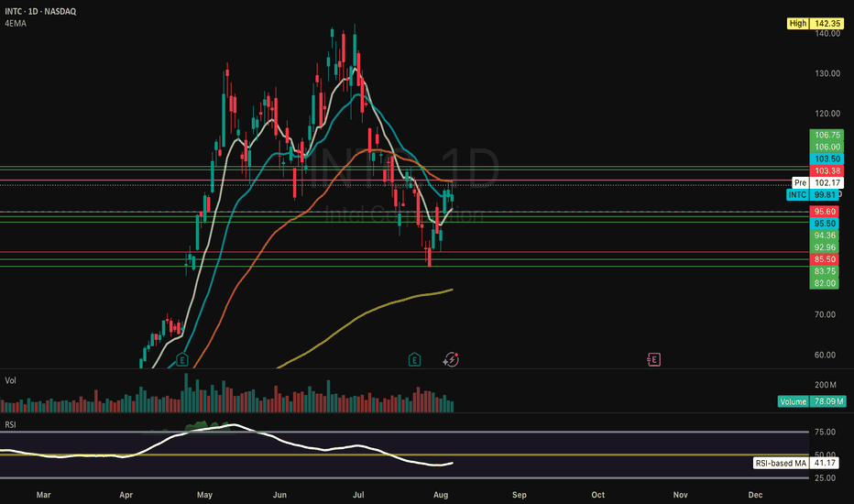Open the lightning event marker near August
This screenshot has width=854, height=504.
(451, 359)
